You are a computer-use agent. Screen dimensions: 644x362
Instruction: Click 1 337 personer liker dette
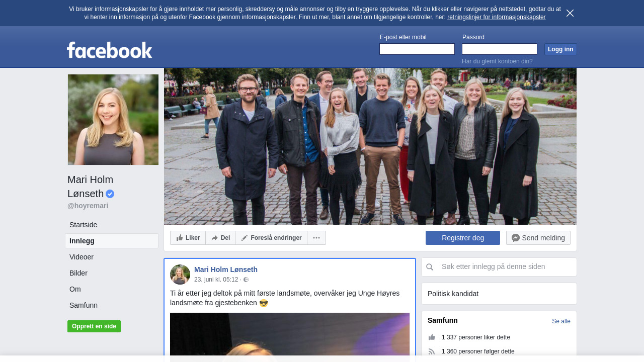[476, 337]
